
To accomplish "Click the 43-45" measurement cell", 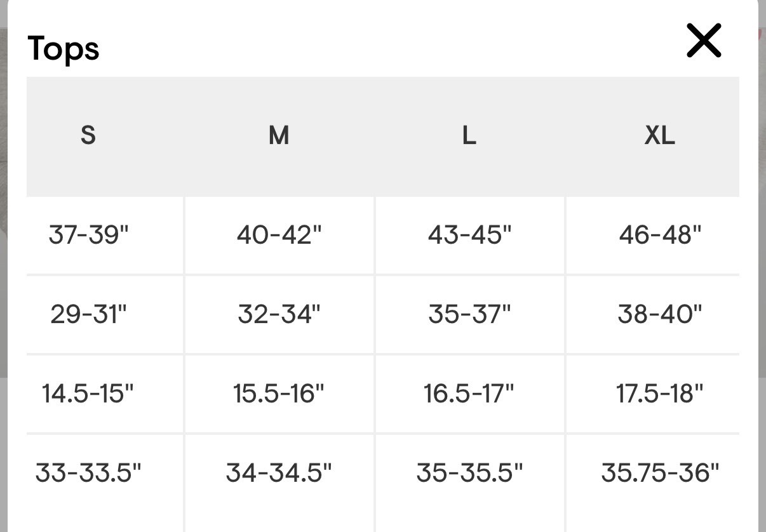I will 469,236.
